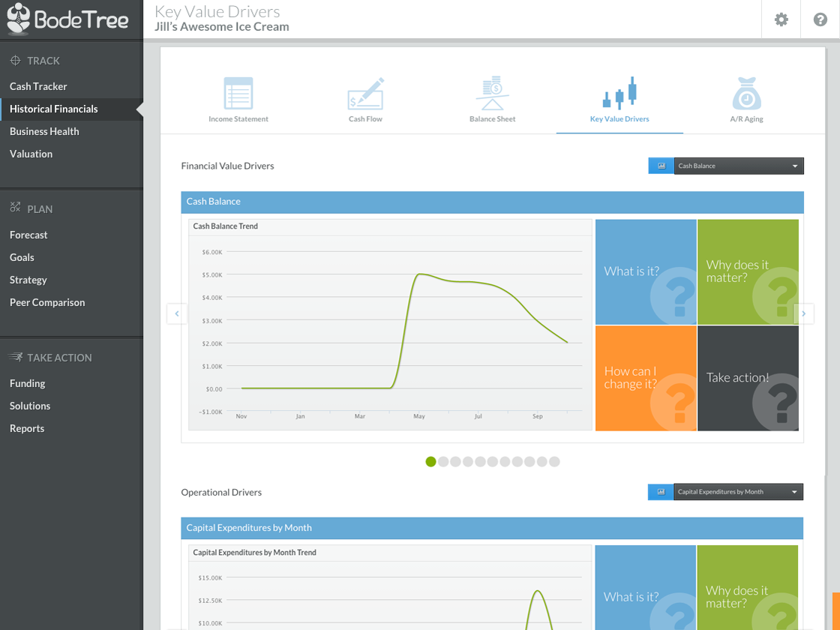Select the eighth pagination dot
The image size is (840, 630).
click(517, 461)
